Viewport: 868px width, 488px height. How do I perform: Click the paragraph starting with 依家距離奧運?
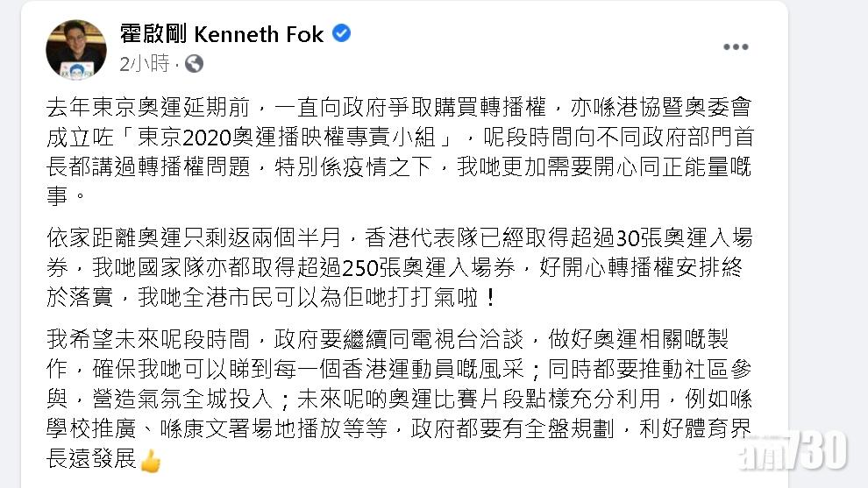tap(395, 267)
